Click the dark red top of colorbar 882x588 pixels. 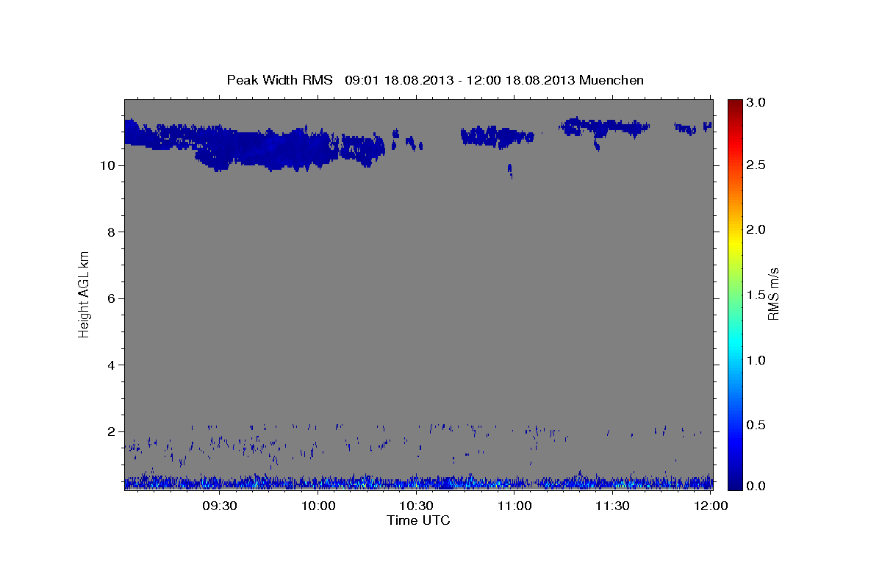click(734, 104)
